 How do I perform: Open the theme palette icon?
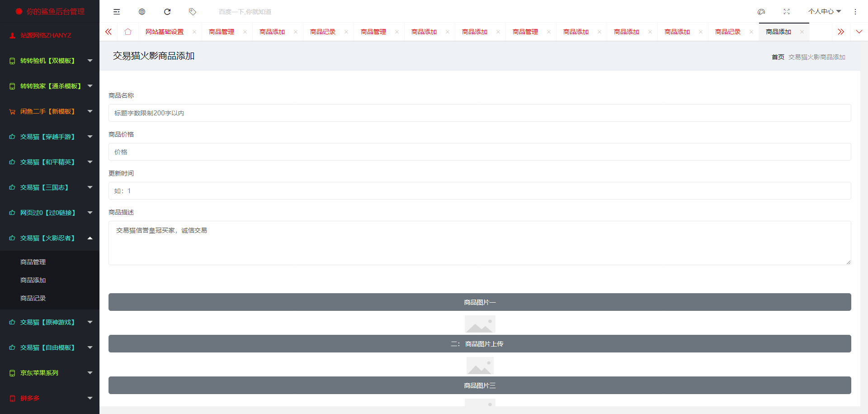(x=761, y=12)
